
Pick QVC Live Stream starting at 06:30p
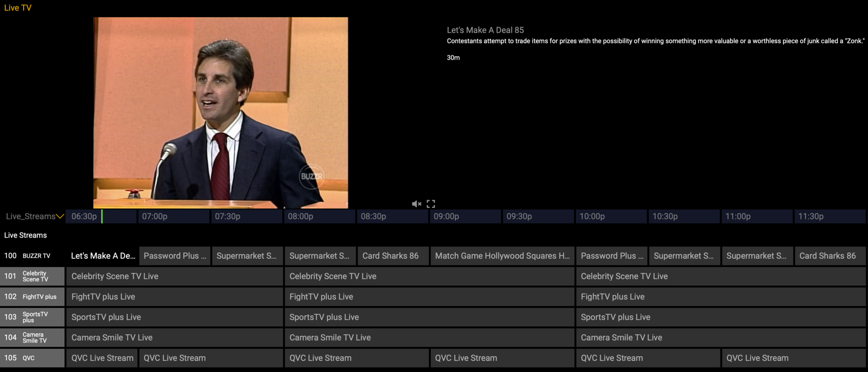(102, 358)
